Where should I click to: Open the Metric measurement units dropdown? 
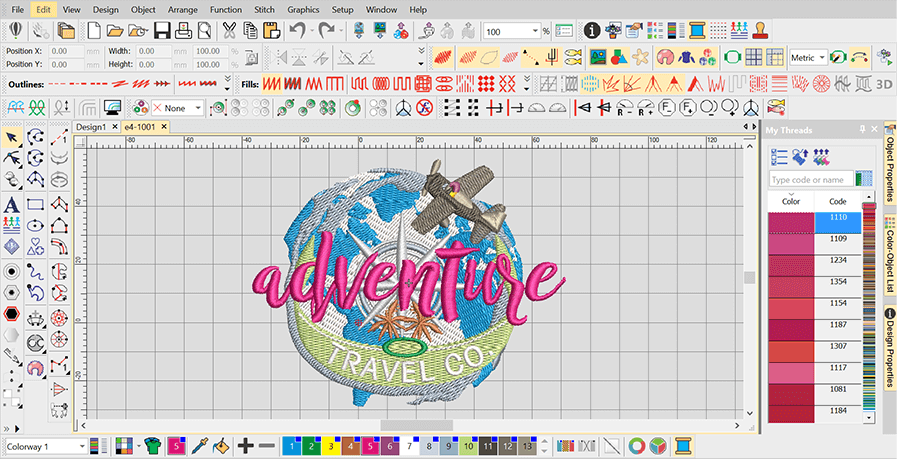[808, 57]
